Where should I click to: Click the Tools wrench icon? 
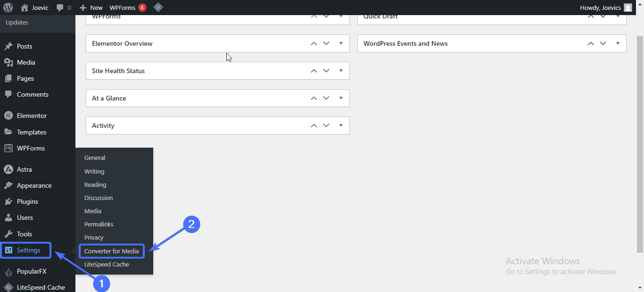(8, 234)
